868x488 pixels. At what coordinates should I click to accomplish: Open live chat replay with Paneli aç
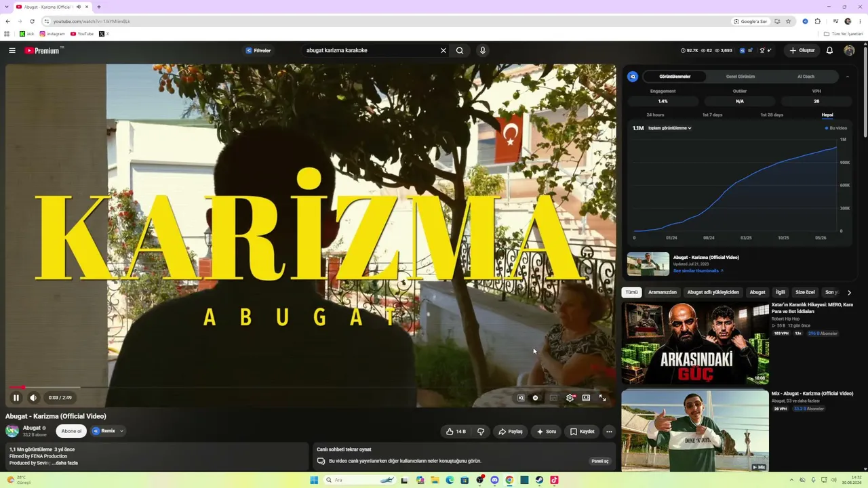click(600, 461)
